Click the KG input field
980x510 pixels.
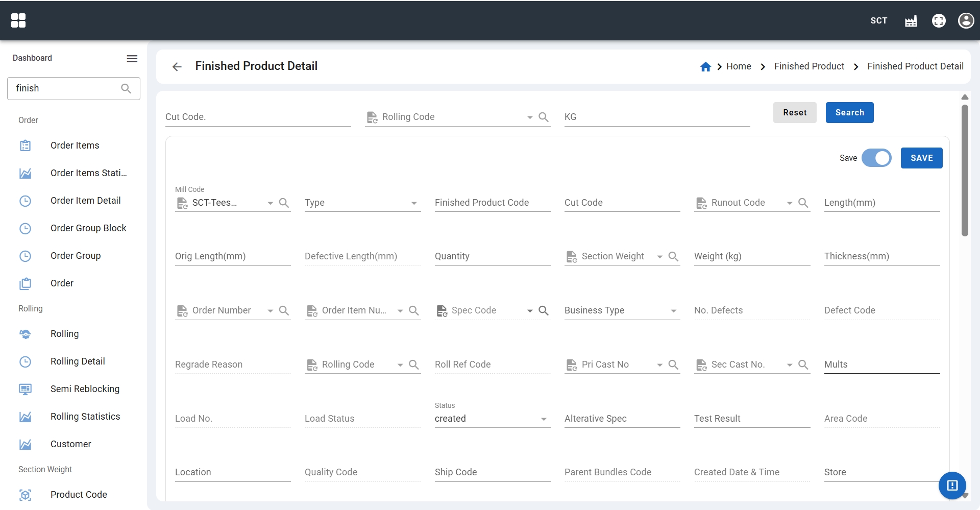click(x=657, y=117)
